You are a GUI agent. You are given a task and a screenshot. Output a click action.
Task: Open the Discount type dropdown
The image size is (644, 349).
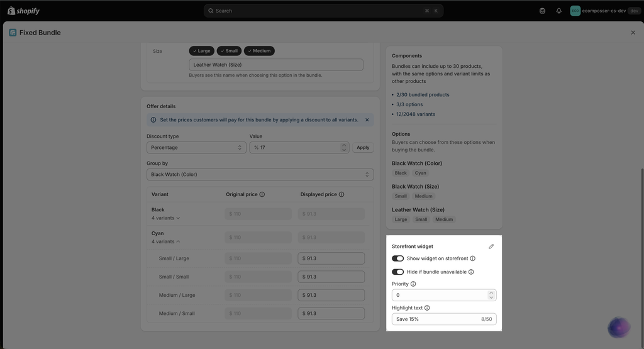tap(196, 147)
